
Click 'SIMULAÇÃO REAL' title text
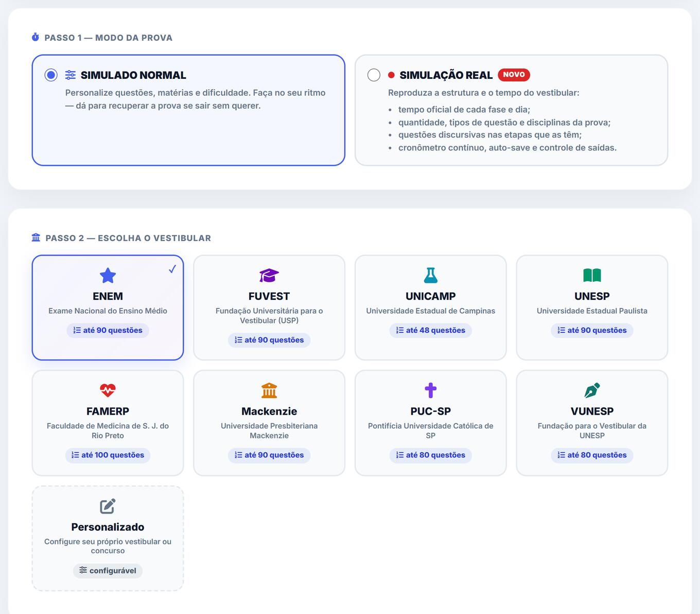[446, 75]
